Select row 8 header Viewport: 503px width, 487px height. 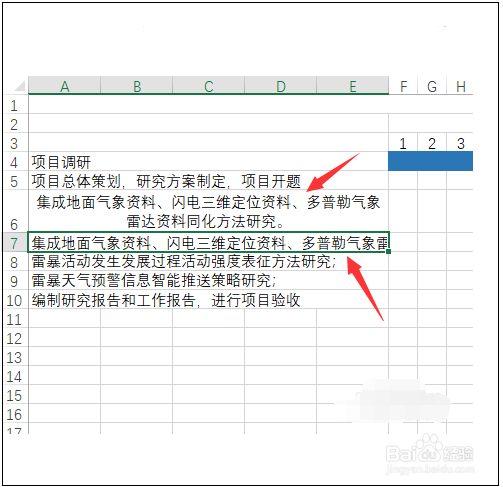pyautogui.click(x=15, y=261)
